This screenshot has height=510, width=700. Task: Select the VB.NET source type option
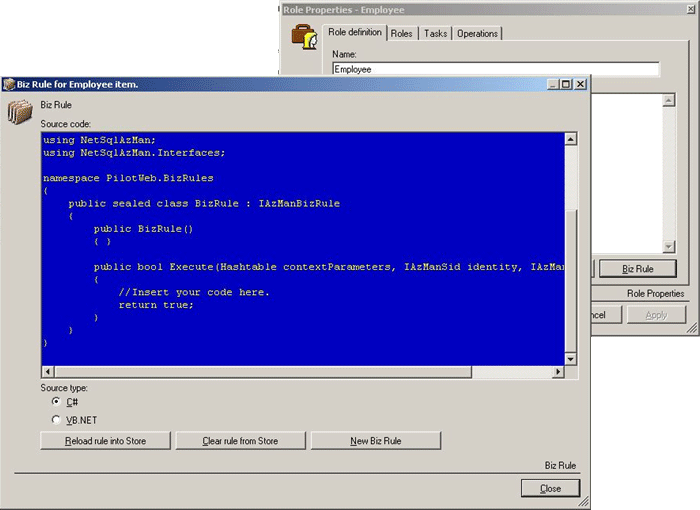56,420
